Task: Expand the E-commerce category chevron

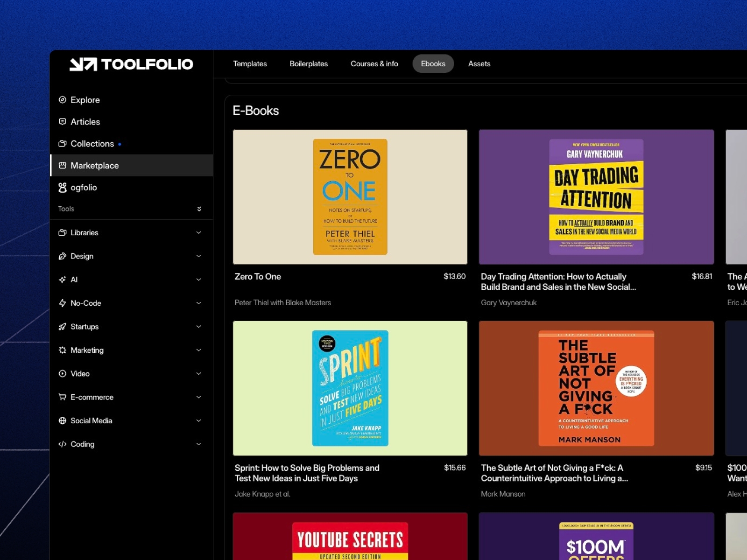Action: pos(199,397)
